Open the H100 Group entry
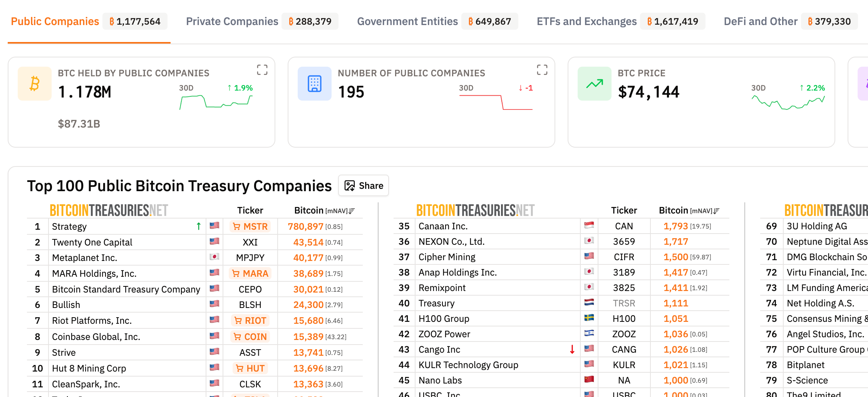 click(x=444, y=319)
